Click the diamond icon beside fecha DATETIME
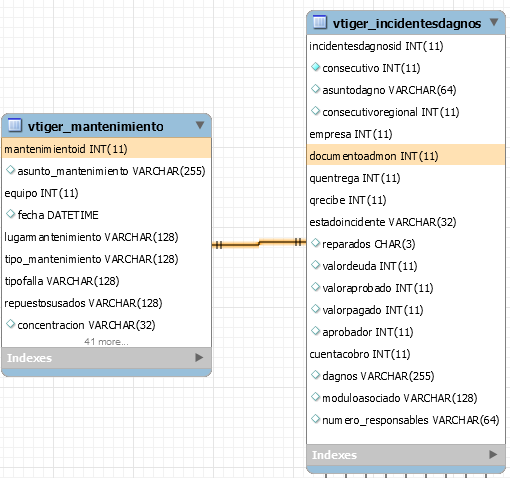This screenshot has width=510, height=478. (x=11, y=214)
